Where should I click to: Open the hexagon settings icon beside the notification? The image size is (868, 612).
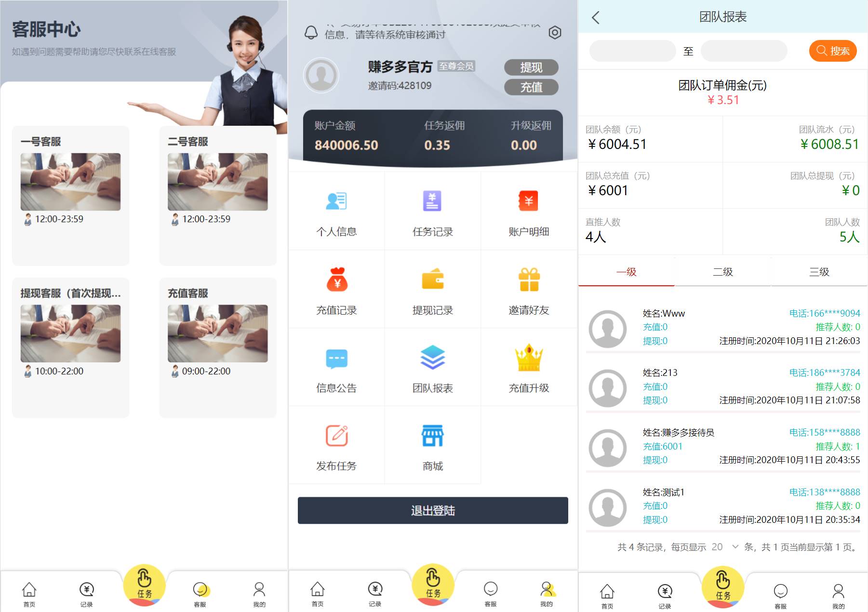point(555,33)
